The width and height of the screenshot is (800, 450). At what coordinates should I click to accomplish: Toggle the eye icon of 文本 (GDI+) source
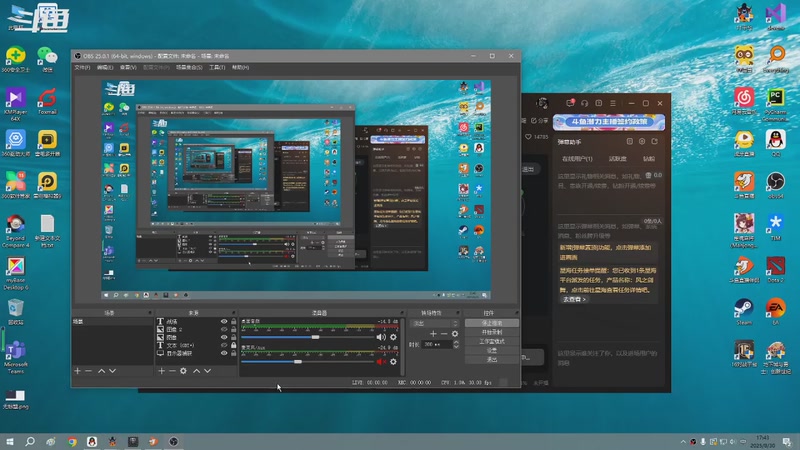pos(224,345)
